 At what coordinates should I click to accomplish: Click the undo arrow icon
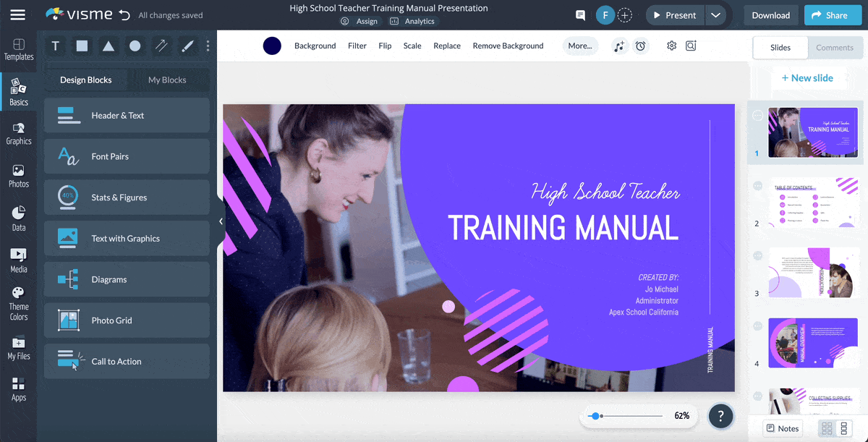point(124,15)
